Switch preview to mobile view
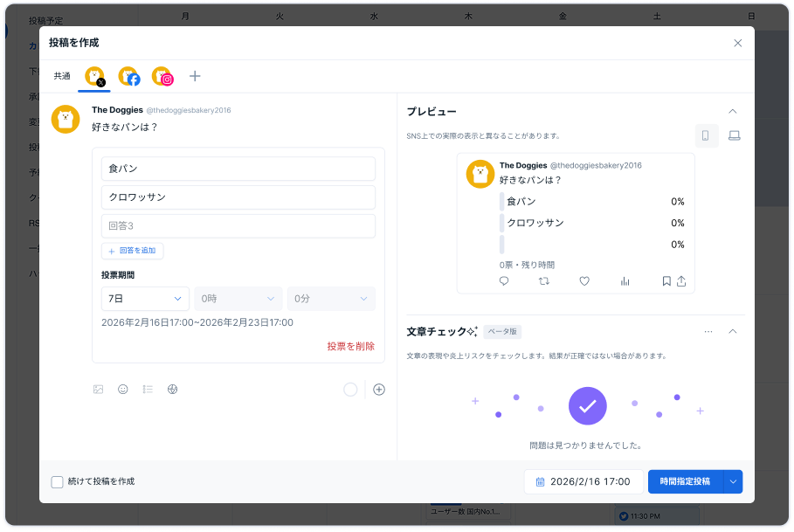The image size is (794, 532). click(706, 136)
